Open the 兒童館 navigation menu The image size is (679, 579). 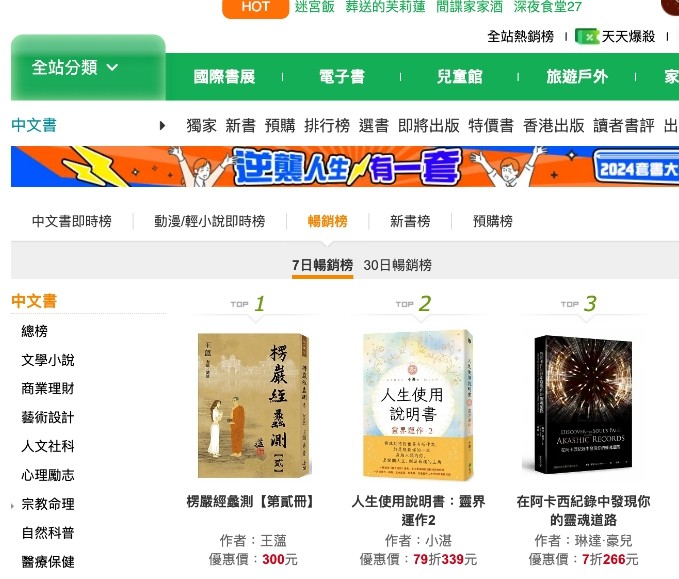tap(459, 77)
